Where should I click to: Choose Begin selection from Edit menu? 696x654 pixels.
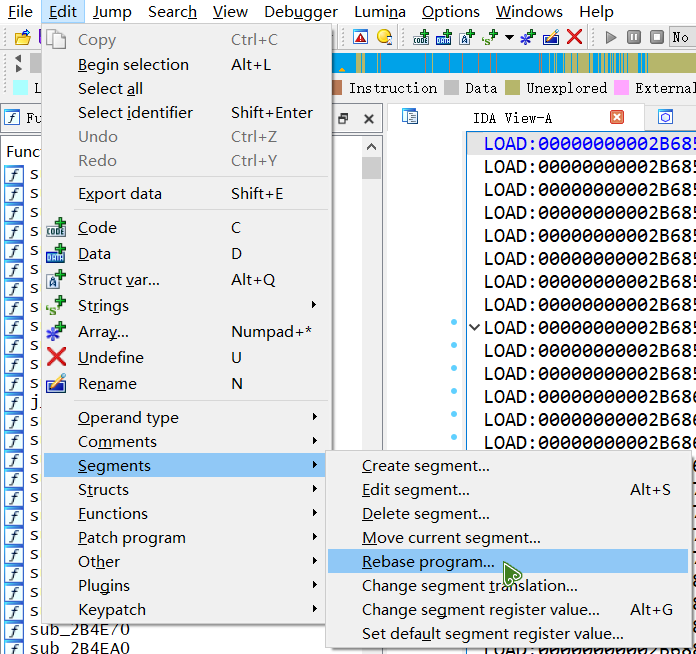(186, 65)
